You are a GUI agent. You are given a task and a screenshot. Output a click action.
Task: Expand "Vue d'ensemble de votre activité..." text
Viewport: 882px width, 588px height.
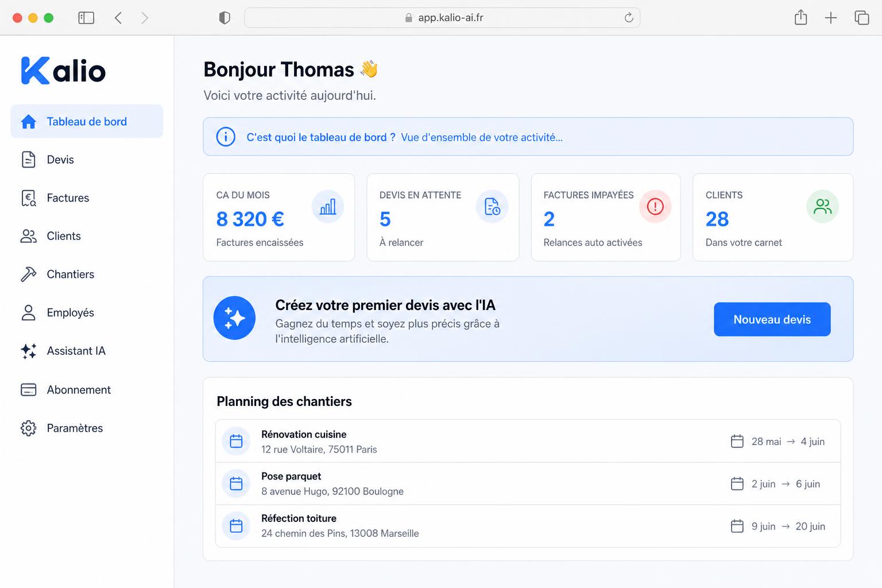[x=482, y=137]
